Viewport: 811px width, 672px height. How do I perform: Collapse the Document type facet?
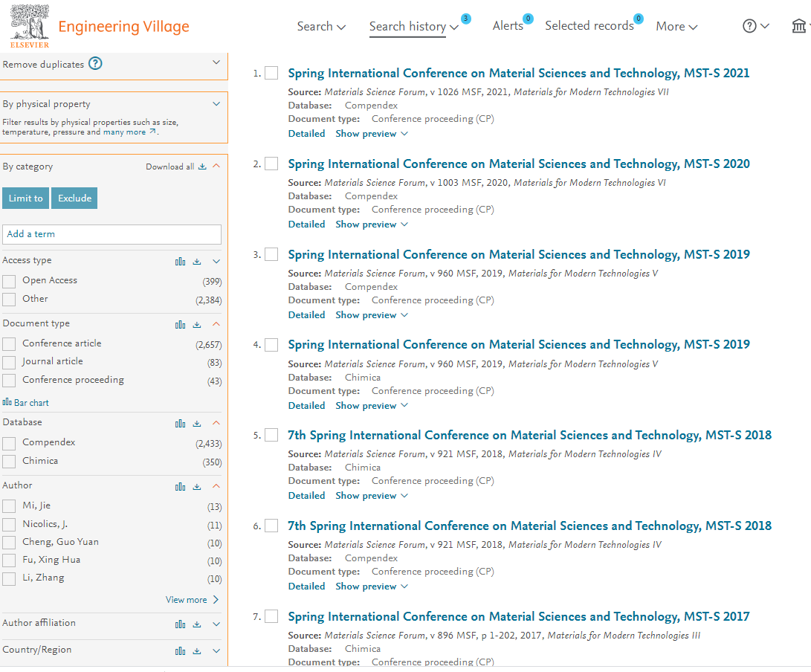[x=216, y=324]
